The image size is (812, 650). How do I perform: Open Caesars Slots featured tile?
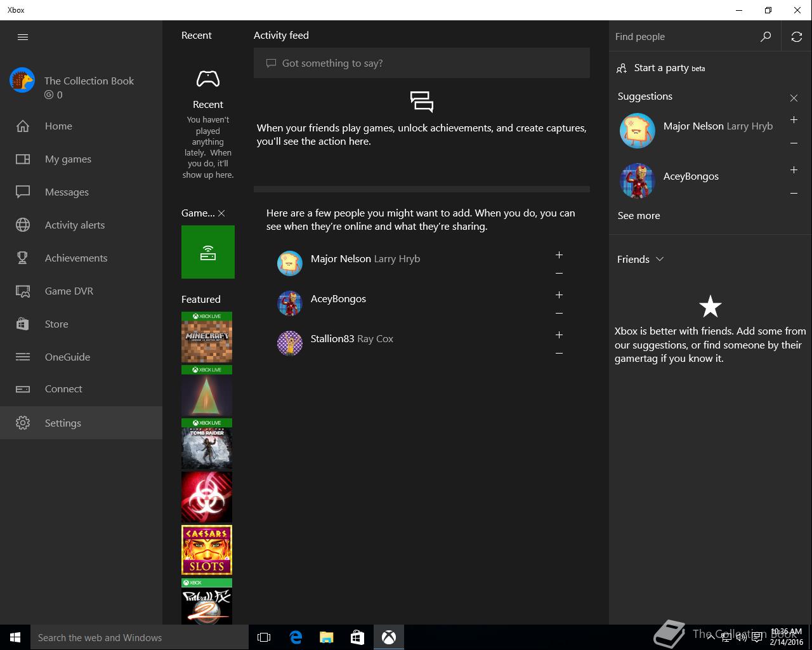(x=207, y=550)
